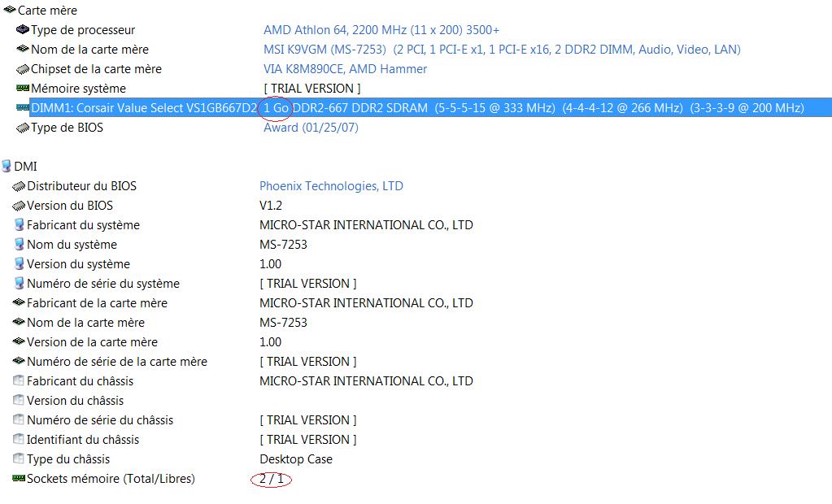
Task: Click the processor icon beside Type de processeur
Action: pos(22,29)
